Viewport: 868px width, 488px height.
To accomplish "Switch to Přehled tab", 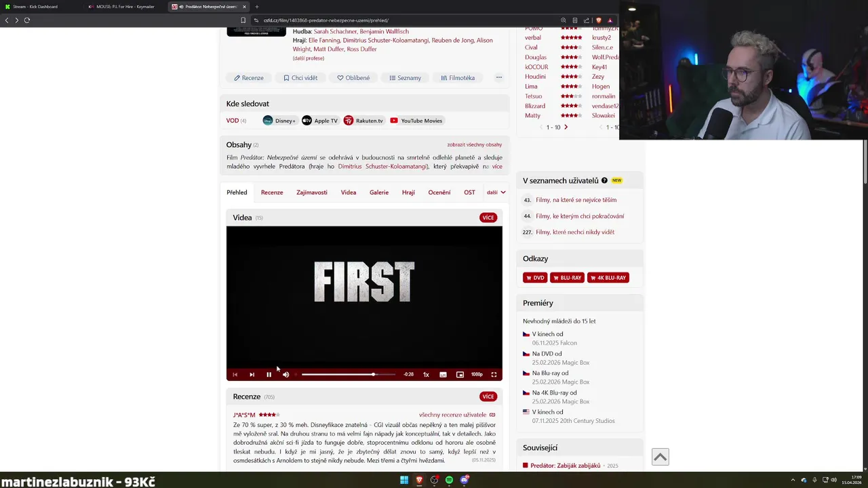I will (x=237, y=192).
